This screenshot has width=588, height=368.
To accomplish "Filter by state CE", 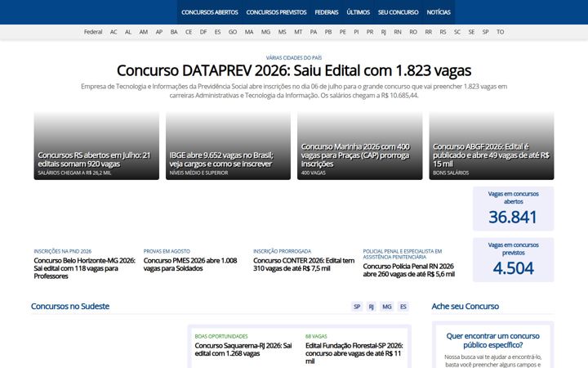I will point(189,32).
